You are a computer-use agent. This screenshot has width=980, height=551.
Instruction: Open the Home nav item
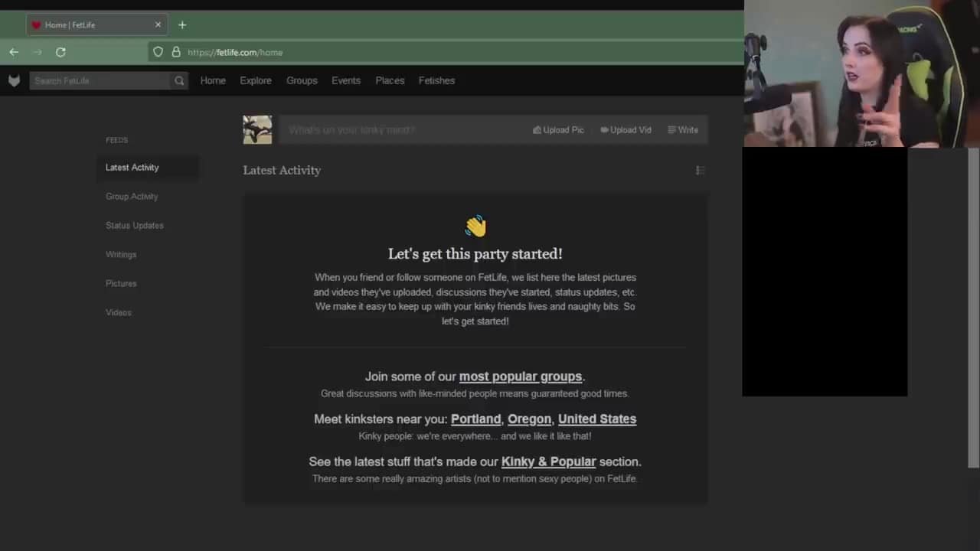coord(213,80)
